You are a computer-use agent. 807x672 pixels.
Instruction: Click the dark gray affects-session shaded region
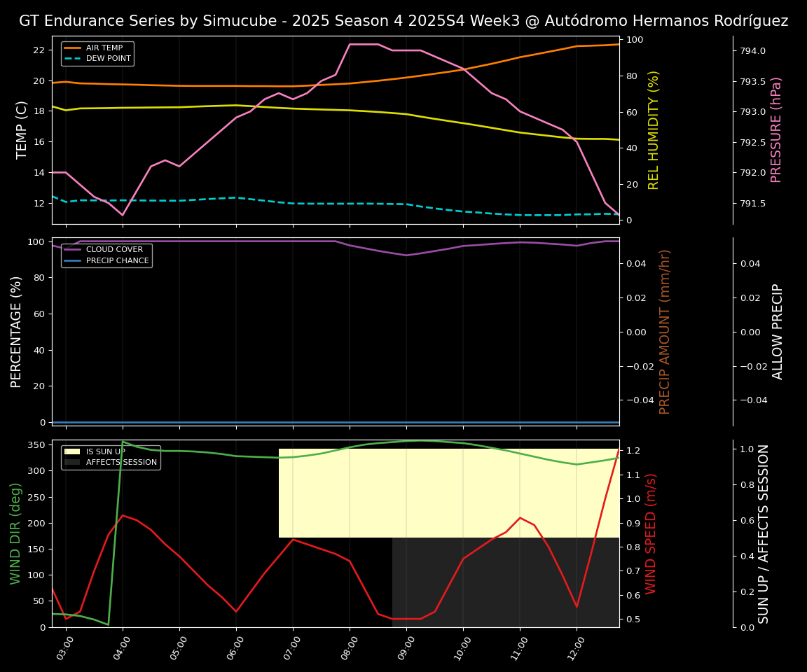pyautogui.click(x=504, y=588)
